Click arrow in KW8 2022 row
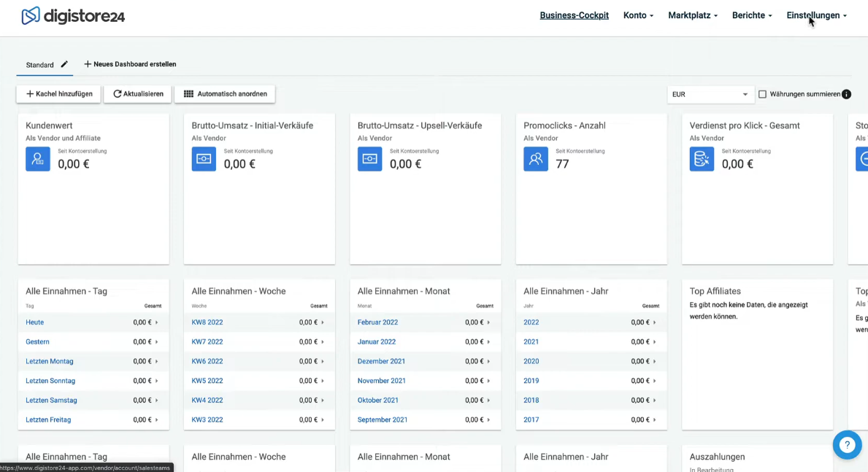This screenshot has width=868, height=472. coord(323,322)
